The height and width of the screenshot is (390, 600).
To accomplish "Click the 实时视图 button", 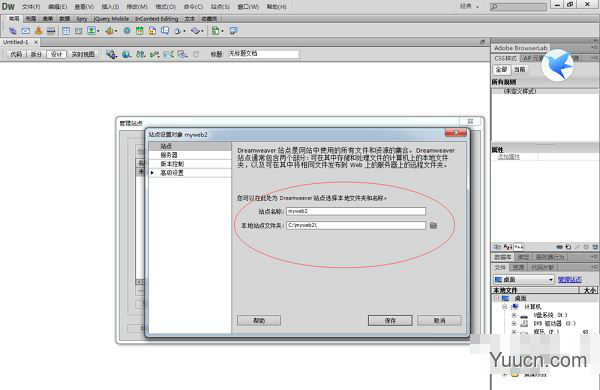I will [x=83, y=55].
